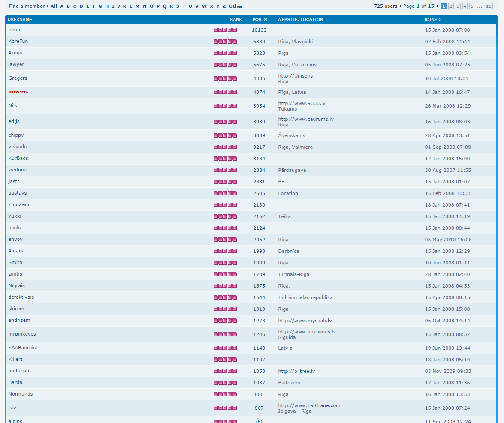This screenshot has width=504, height=423.
Task: Open gustavs member page
Action: 17,193
